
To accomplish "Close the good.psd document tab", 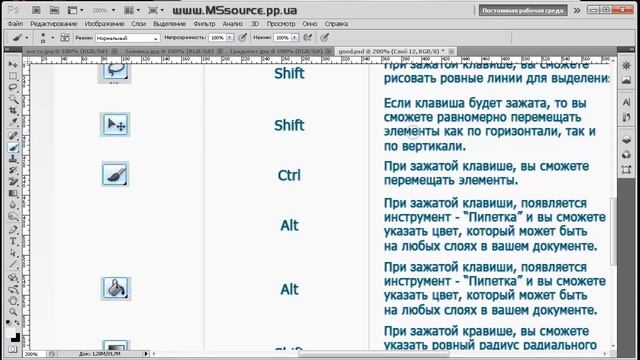I will [x=451, y=51].
